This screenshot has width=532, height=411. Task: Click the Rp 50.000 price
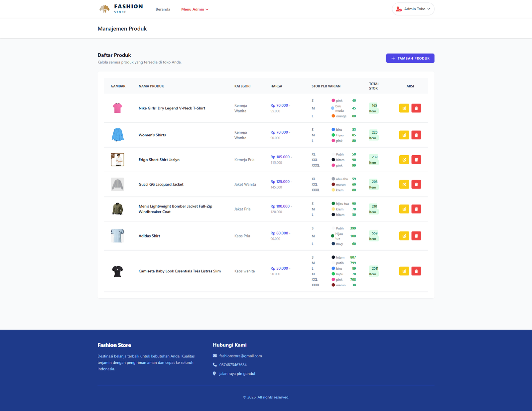pyautogui.click(x=279, y=268)
